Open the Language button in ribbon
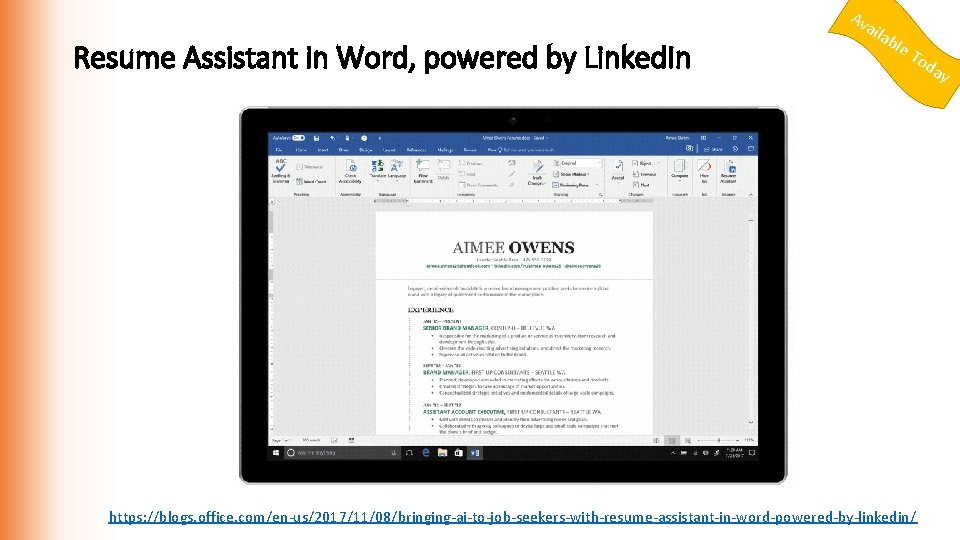The width and height of the screenshot is (960, 540). 397,170
